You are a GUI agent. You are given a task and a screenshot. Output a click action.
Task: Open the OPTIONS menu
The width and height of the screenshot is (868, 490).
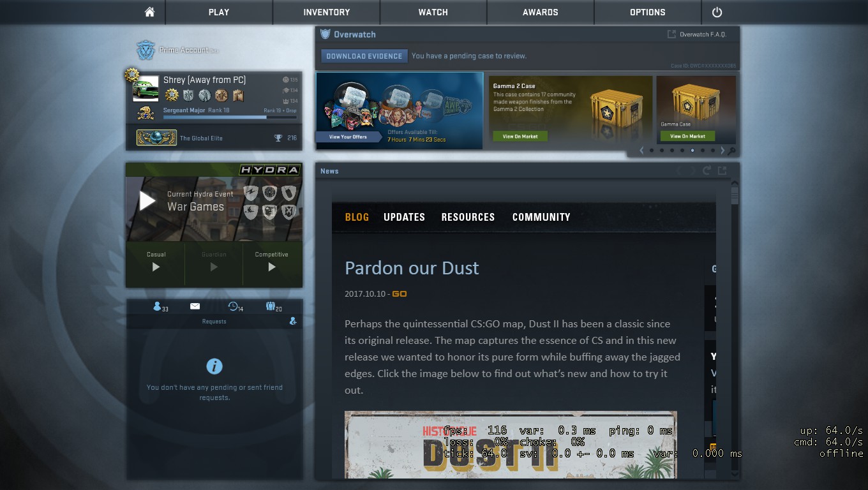coord(648,12)
